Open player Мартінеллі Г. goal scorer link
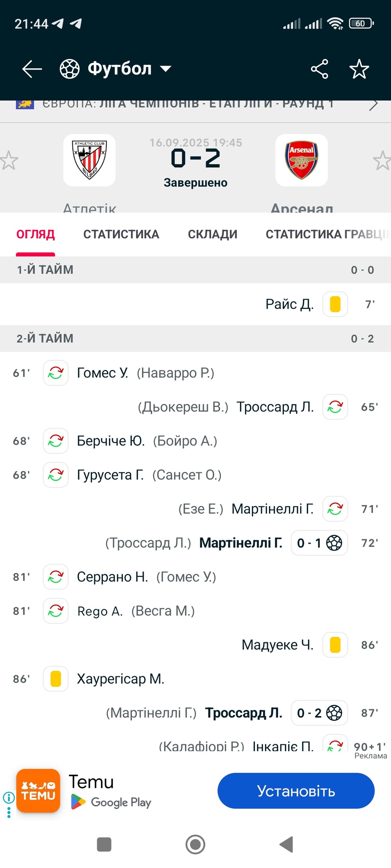The width and height of the screenshot is (391, 868). [x=241, y=543]
